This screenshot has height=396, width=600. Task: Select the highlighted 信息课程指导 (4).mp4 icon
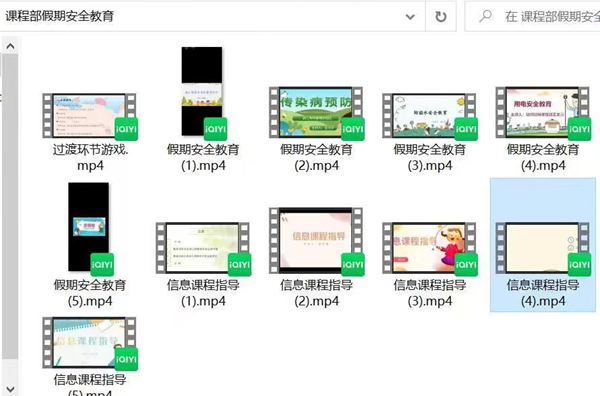pyautogui.click(x=543, y=248)
